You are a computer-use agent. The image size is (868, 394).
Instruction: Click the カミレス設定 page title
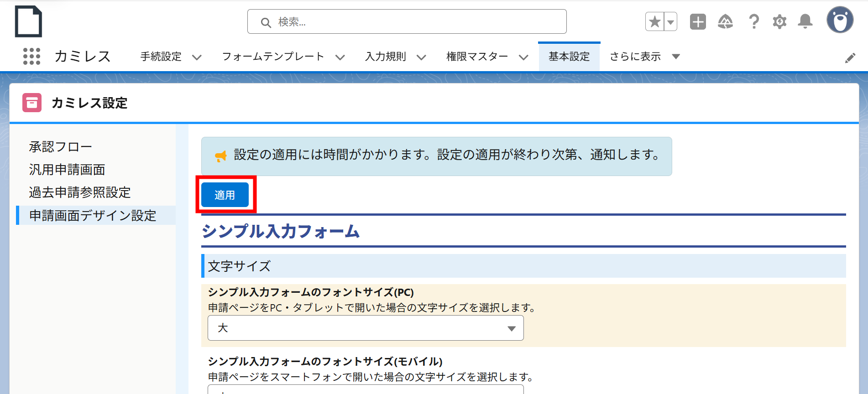click(x=89, y=103)
